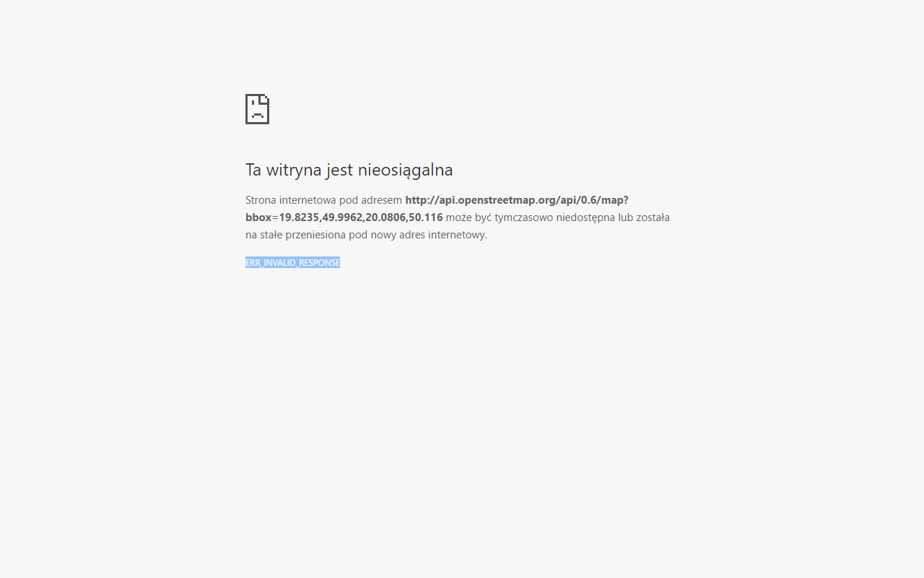The image size is (924, 578).
Task: Click the coordinates '19.8235,49.9962,20.0806,50.116'
Action: pyautogui.click(x=361, y=217)
